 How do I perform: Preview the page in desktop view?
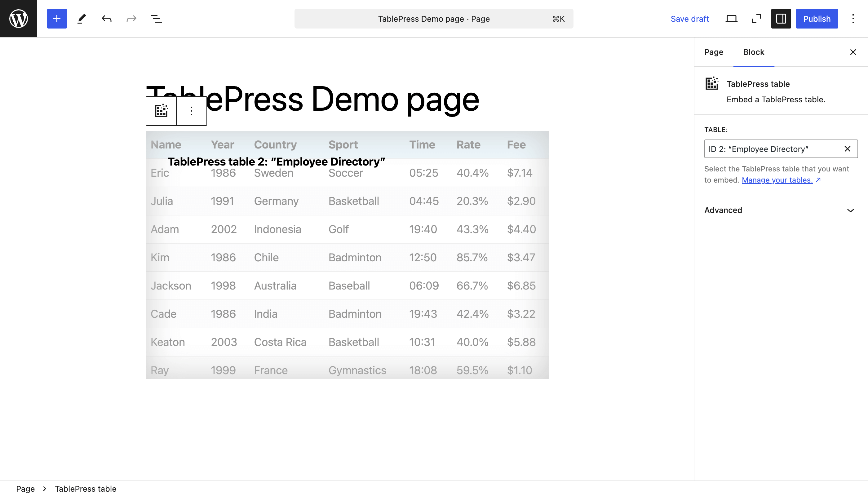pos(732,18)
